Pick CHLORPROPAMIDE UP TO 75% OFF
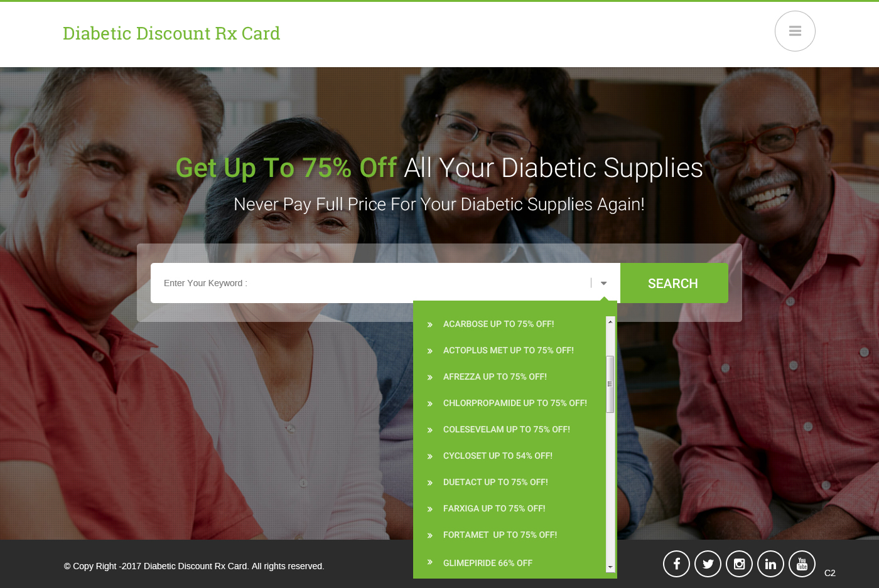The width and height of the screenshot is (879, 588). click(x=515, y=403)
